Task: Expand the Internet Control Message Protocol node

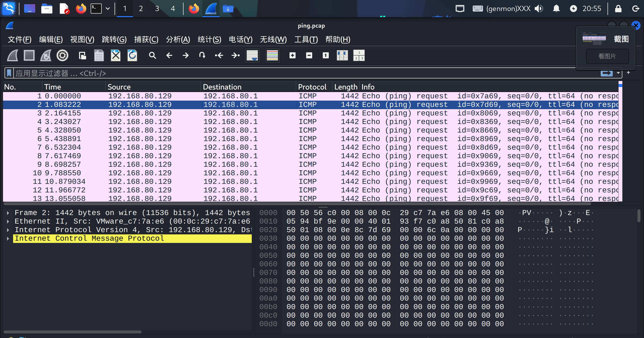Action: pos(8,239)
